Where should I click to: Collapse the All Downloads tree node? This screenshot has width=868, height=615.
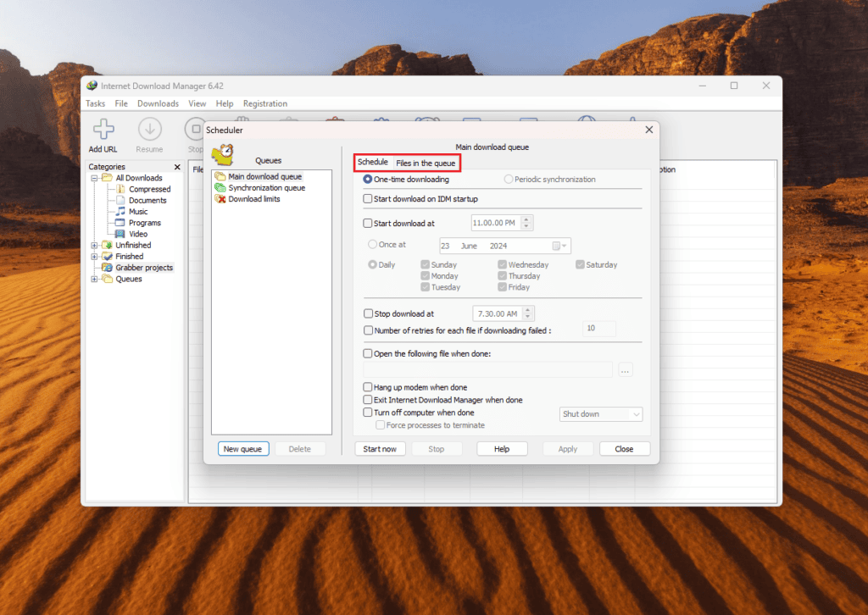tap(95, 178)
